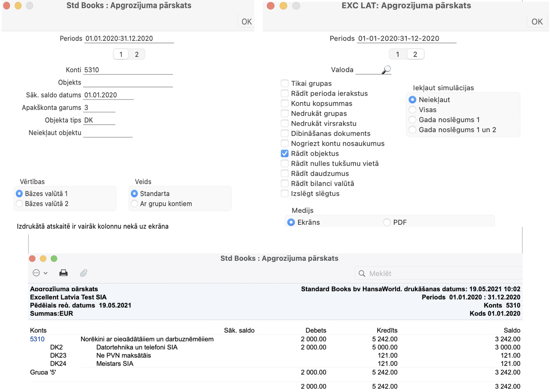Enable the Tikai grupas checkbox

coord(284,83)
